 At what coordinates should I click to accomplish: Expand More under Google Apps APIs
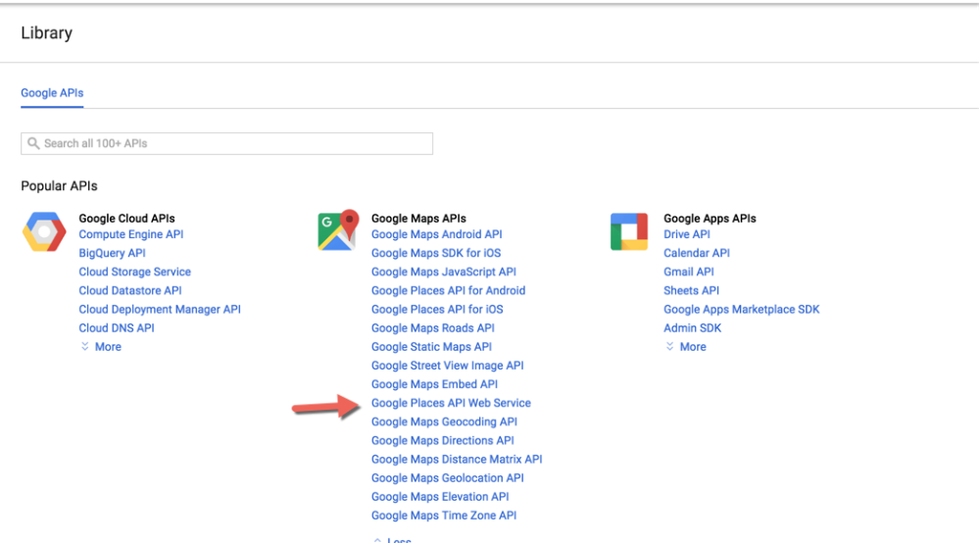click(x=686, y=347)
